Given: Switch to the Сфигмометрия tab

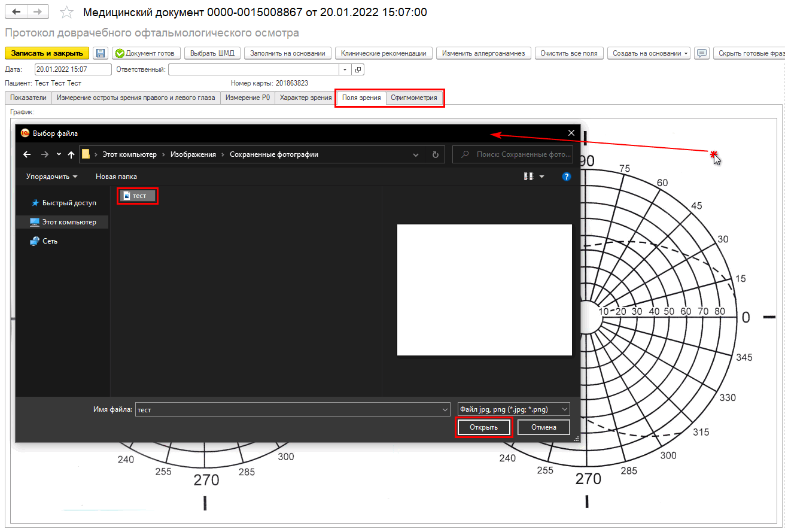Looking at the screenshot, I should (413, 98).
